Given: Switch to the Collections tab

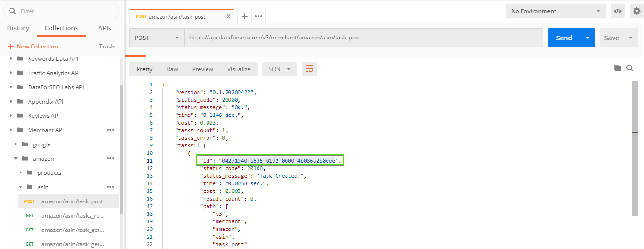Looking at the screenshot, I should coord(61,28).
